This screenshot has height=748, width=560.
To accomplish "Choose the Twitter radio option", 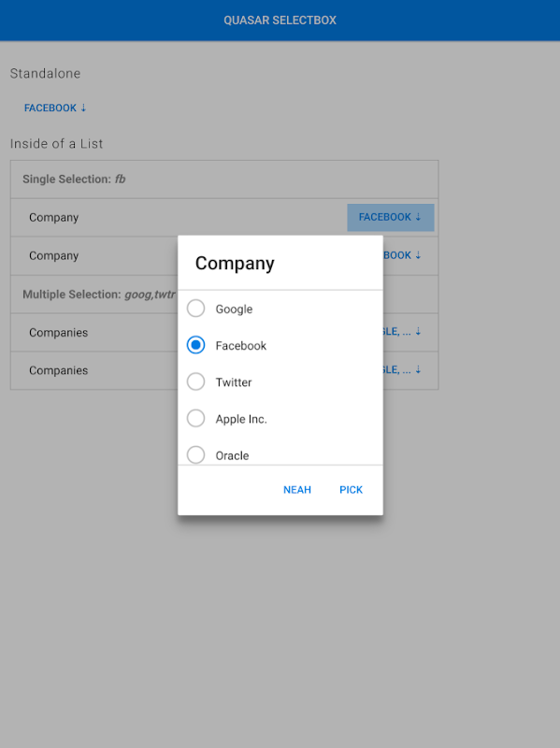I will tap(195, 381).
